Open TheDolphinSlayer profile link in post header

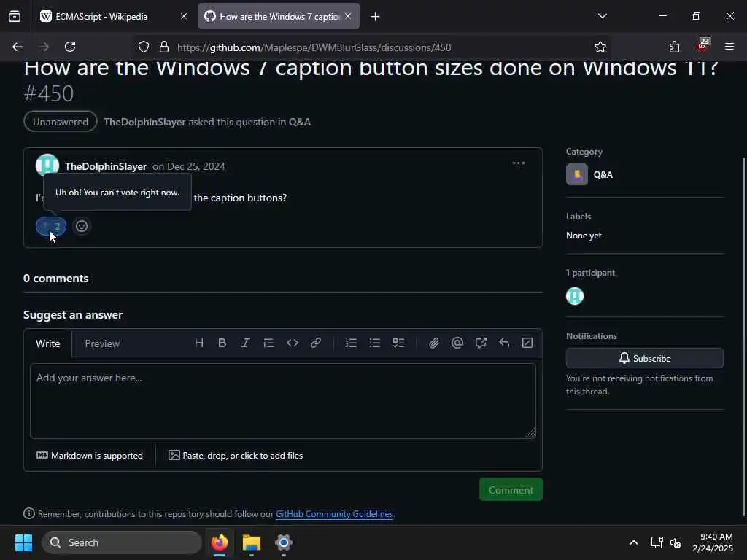coord(106,166)
